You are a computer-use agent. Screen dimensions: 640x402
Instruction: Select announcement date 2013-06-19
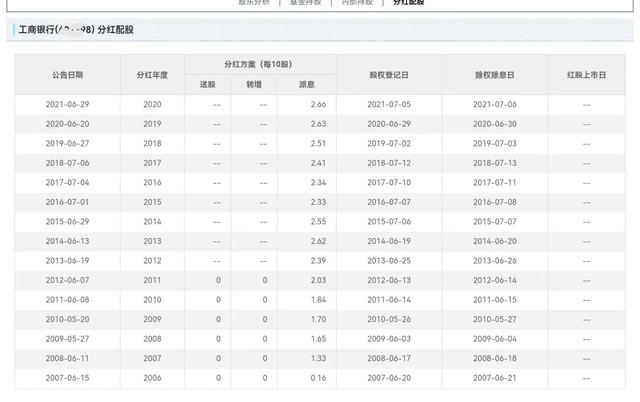pyautogui.click(x=67, y=261)
